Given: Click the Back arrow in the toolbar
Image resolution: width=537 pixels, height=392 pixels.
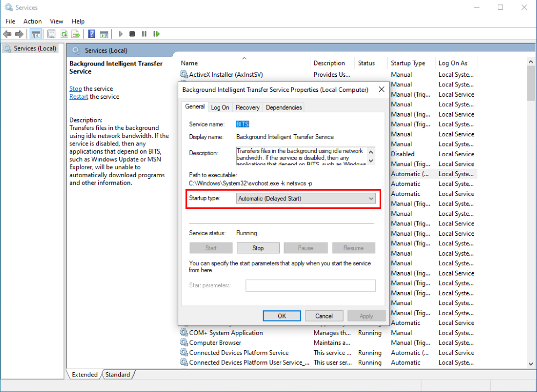Looking at the screenshot, I should 8,34.
